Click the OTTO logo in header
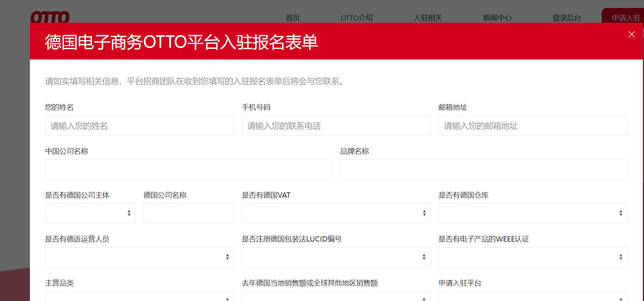 [x=50, y=17]
